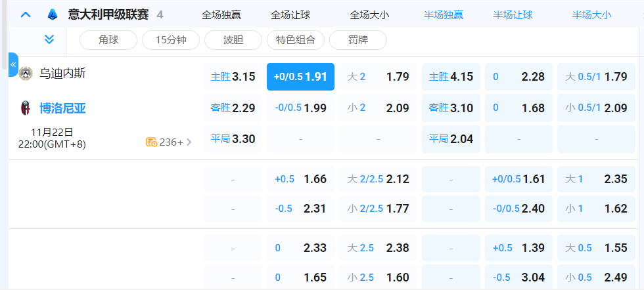Click the match time 22:00(GMT+8)

click(52, 144)
